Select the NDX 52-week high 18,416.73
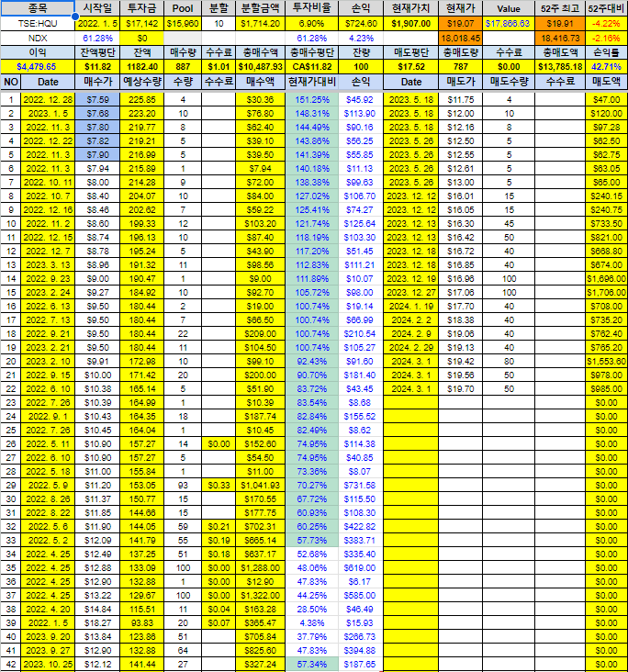The image size is (628, 672). pyautogui.click(x=560, y=39)
